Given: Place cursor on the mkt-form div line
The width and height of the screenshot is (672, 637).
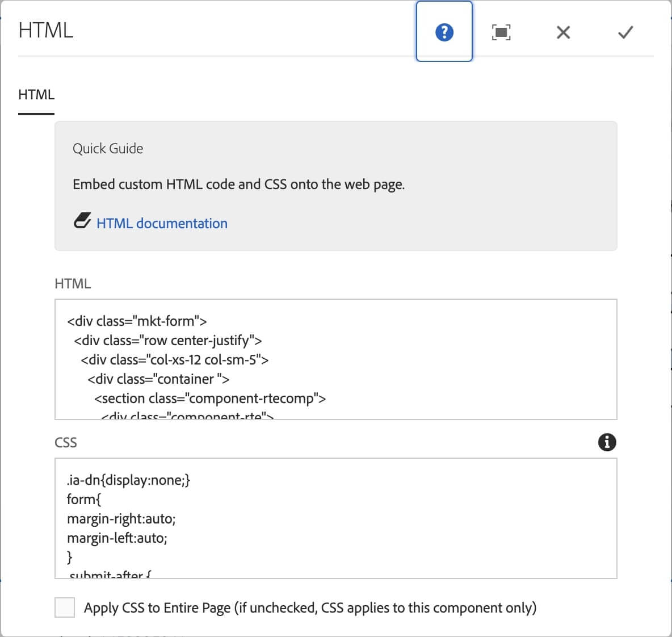Looking at the screenshot, I should point(137,321).
